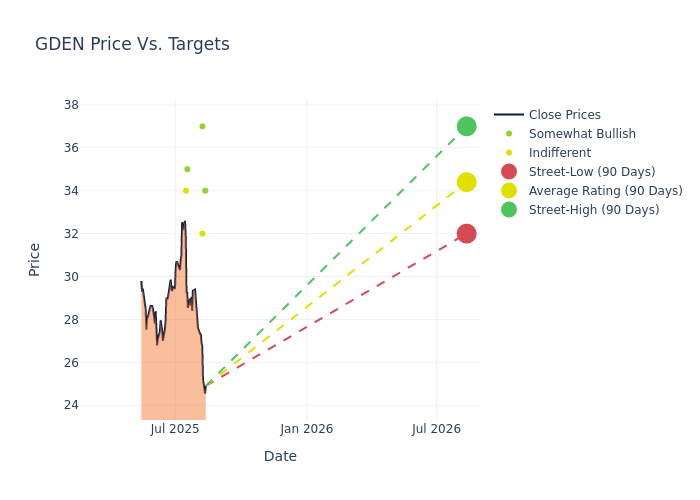
Task: Click the Somewhat Bullish dot at price 35
Action: [x=187, y=169]
